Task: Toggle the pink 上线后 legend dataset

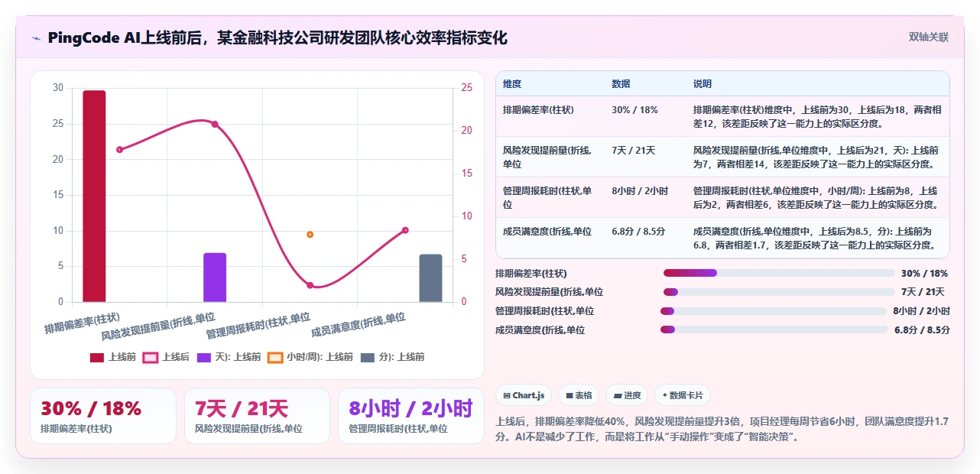Action: 166,357
